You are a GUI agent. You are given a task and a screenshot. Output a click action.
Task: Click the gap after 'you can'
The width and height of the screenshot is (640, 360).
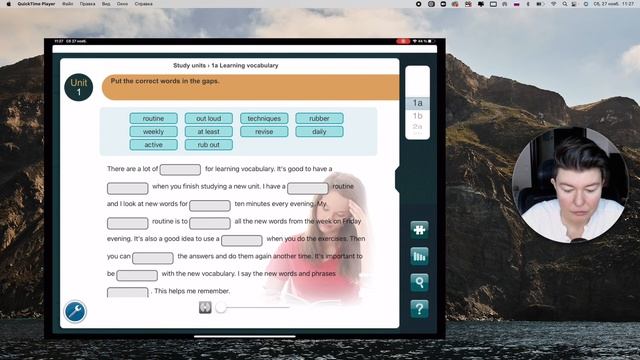coord(153,258)
